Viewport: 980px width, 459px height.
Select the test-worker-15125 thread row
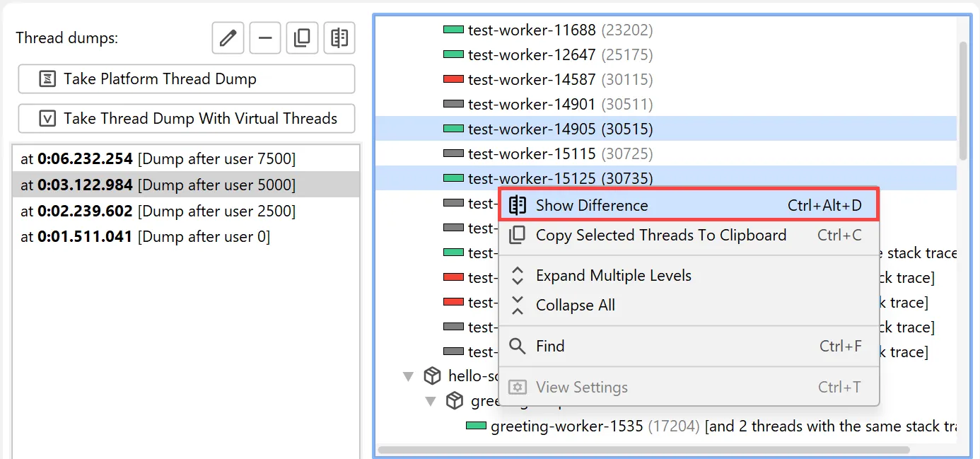point(666,178)
